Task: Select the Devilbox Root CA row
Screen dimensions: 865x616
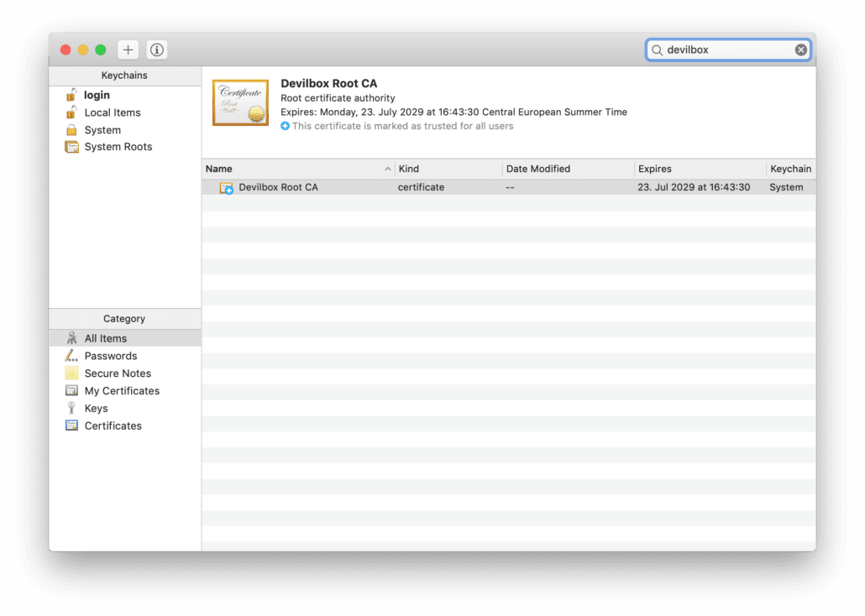Action: pos(420,187)
